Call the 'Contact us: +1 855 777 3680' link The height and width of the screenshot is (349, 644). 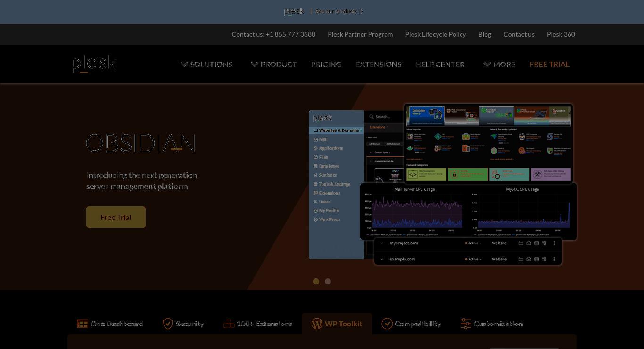point(273,34)
